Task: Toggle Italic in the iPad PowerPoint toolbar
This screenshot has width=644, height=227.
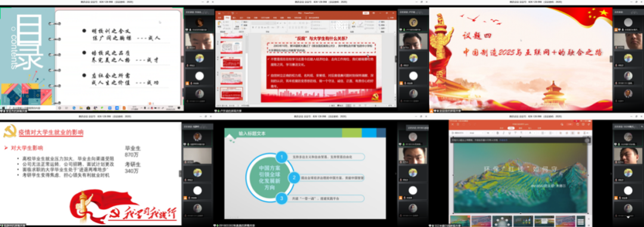Action: click(503, 133)
